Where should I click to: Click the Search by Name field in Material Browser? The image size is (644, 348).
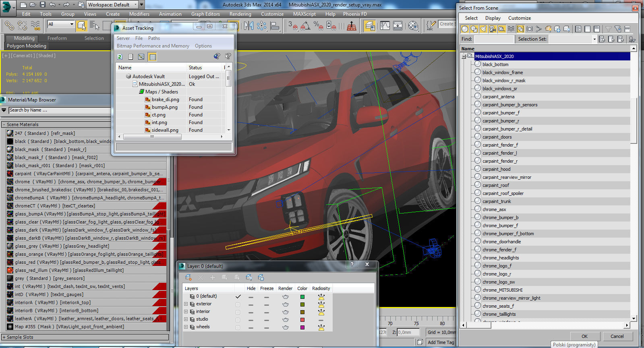[x=59, y=110]
